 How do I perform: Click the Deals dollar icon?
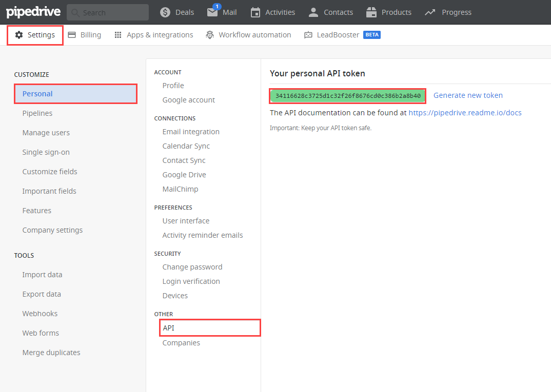pos(165,12)
